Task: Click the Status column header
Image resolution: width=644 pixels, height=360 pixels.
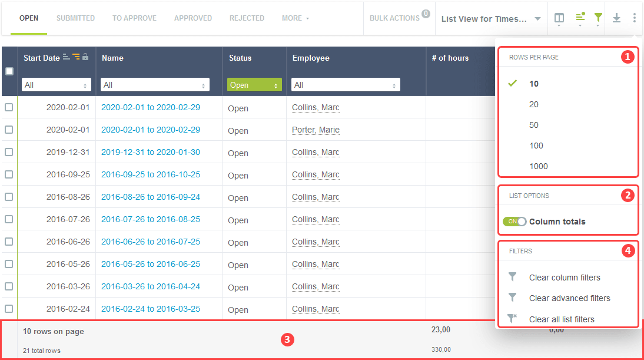Action: [240, 58]
